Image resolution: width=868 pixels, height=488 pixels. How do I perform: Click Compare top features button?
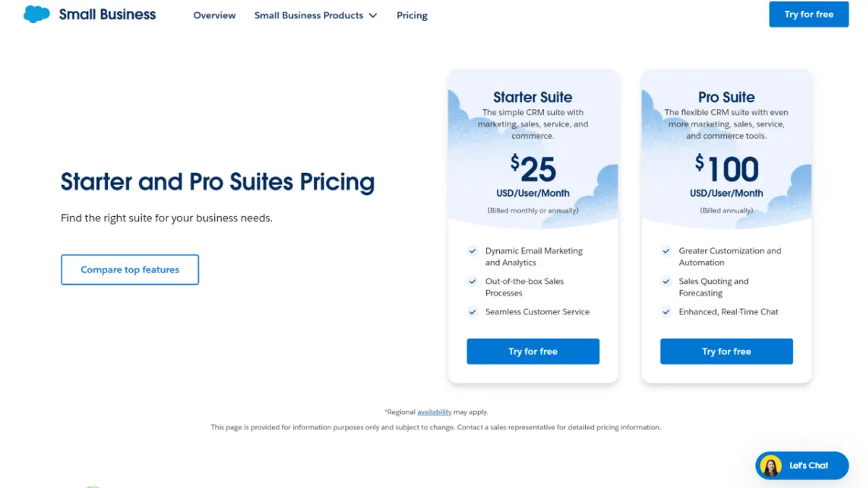(x=129, y=270)
